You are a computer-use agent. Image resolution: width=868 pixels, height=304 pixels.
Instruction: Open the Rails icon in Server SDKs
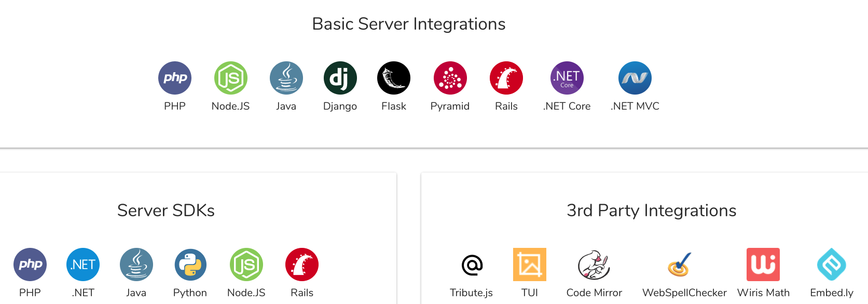coord(302,265)
